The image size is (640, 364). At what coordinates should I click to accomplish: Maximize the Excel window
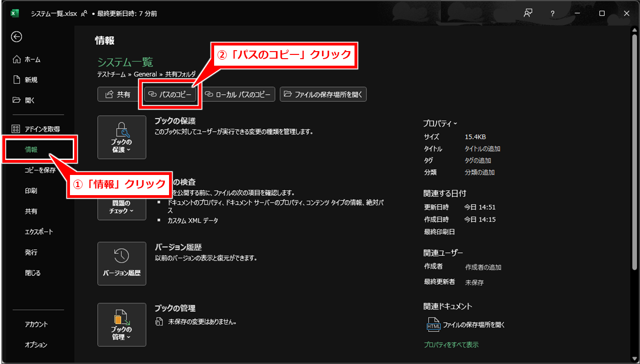pos(602,14)
